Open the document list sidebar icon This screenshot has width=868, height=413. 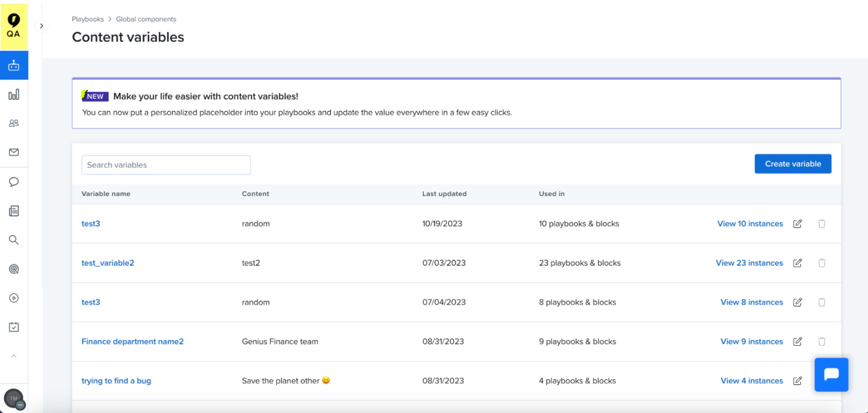tap(14, 211)
